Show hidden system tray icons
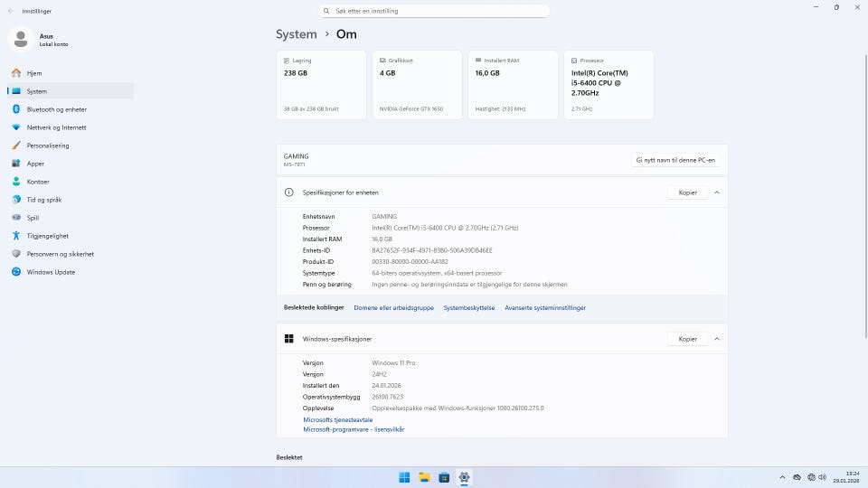 (782, 477)
